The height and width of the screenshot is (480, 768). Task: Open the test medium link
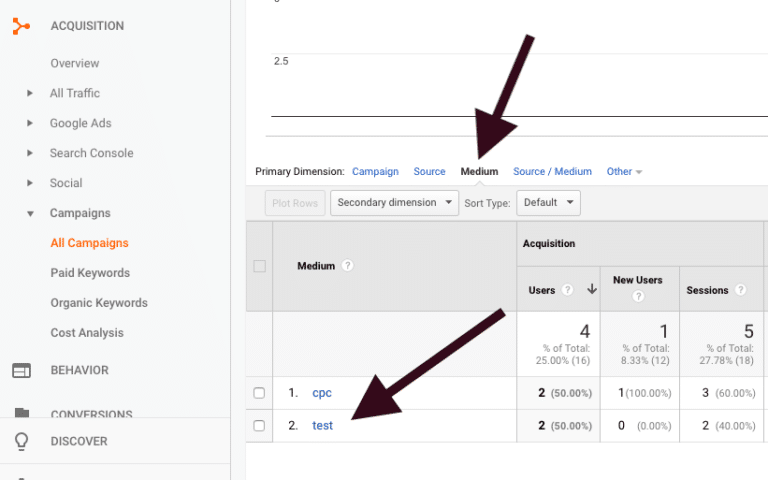[322, 426]
